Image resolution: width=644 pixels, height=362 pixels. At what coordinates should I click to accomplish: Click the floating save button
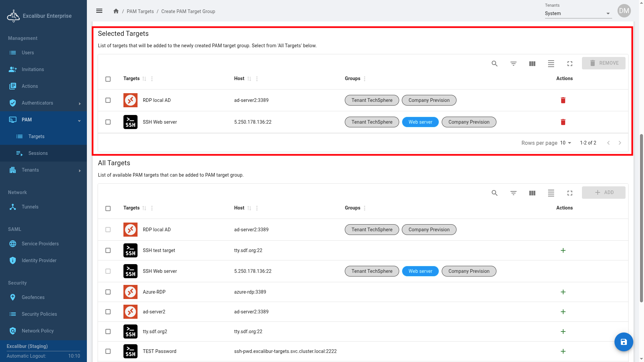pos(624,342)
